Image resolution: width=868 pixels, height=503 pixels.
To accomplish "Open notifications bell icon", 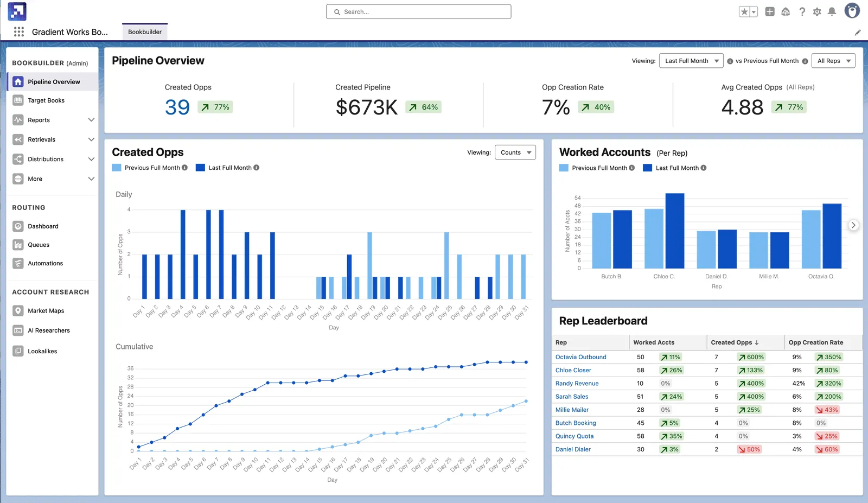I will click(x=832, y=11).
